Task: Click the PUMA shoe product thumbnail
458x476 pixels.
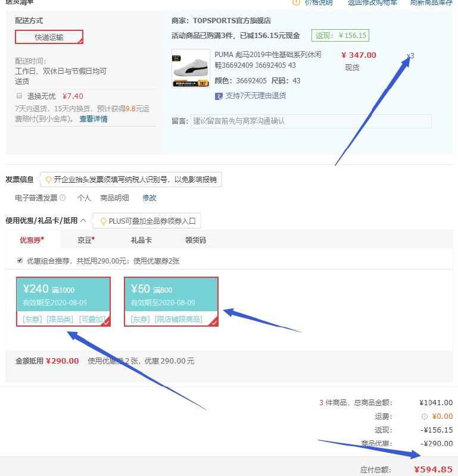Action: 191,68
